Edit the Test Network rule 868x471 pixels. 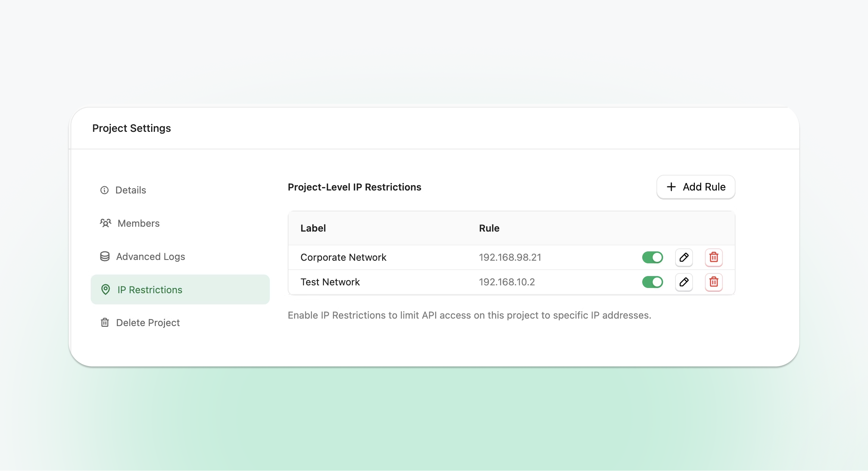tap(684, 282)
